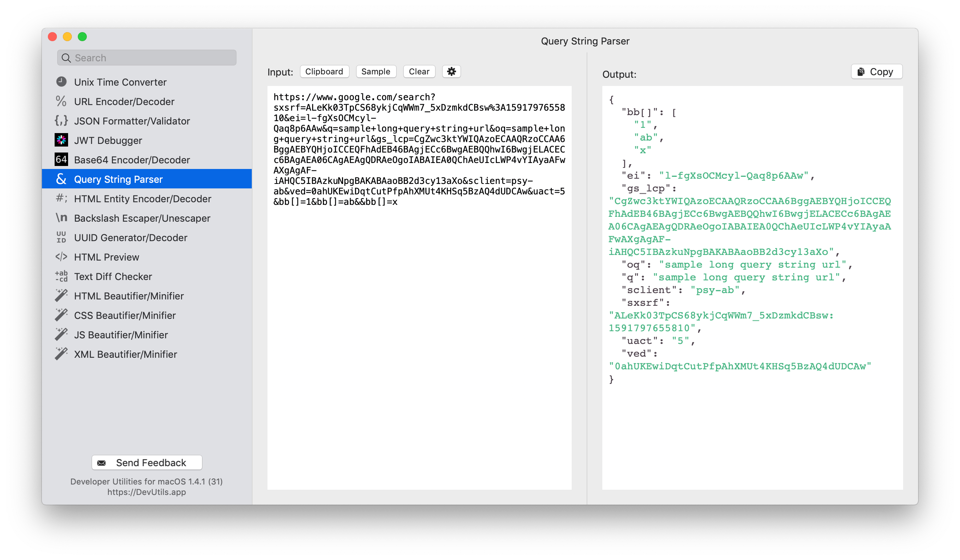Select the CSS Beautifier/Minifier tool
Screen dimensions: 960x560
pyautogui.click(x=125, y=315)
